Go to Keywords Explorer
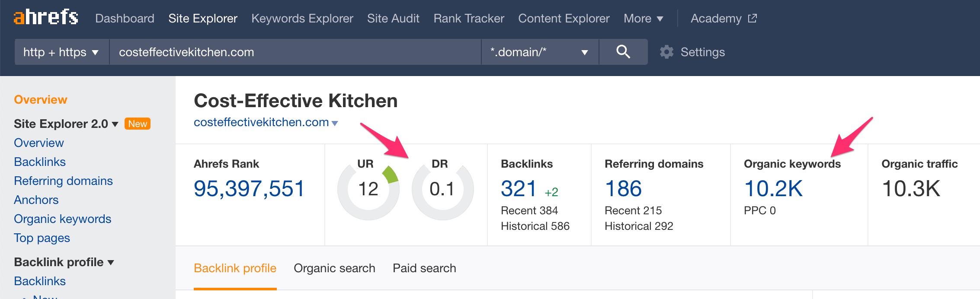Image resolution: width=980 pixels, height=299 pixels. point(302,18)
